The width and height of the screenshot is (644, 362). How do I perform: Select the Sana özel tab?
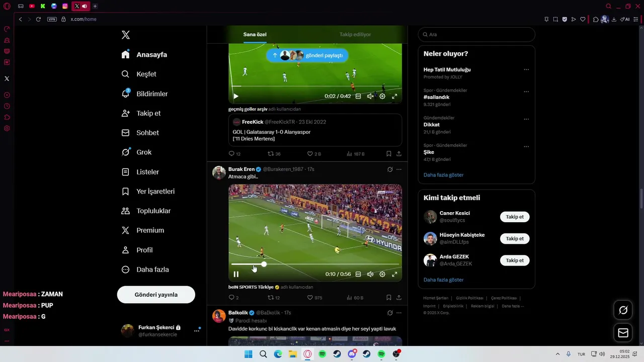coord(255,34)
